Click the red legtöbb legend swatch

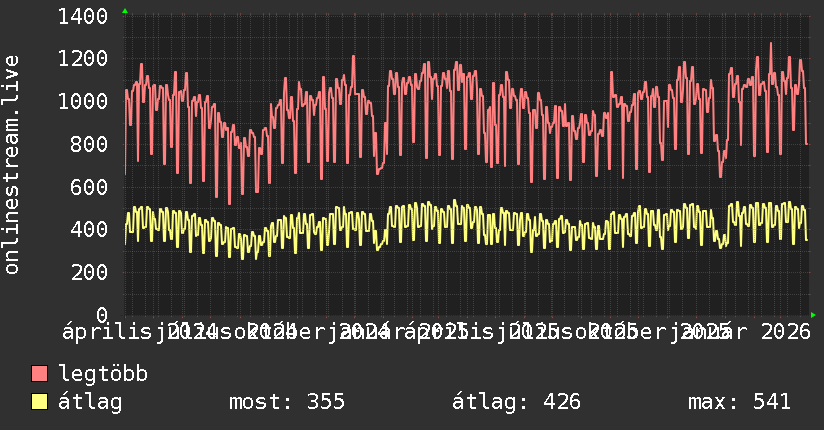pos(40,374)
